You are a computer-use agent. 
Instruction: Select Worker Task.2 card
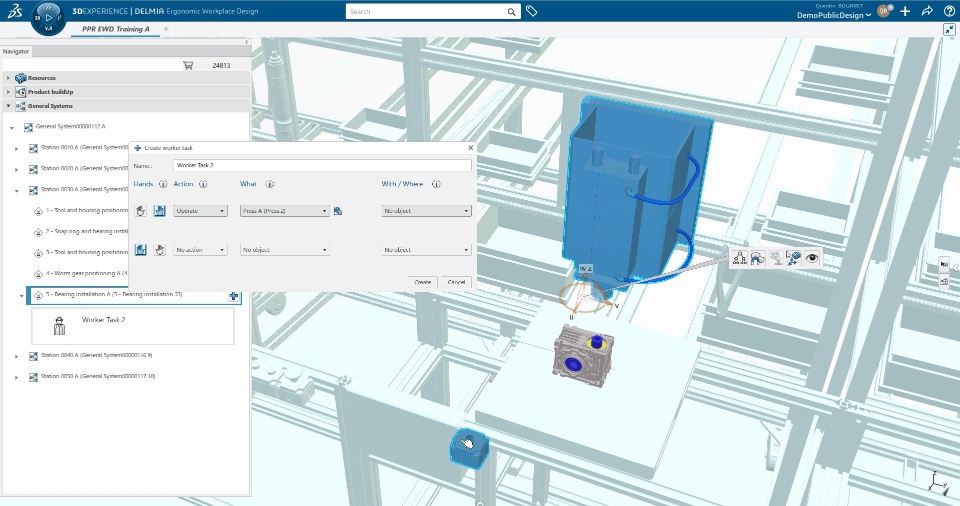pyautogui.click(x=133, y=326)
